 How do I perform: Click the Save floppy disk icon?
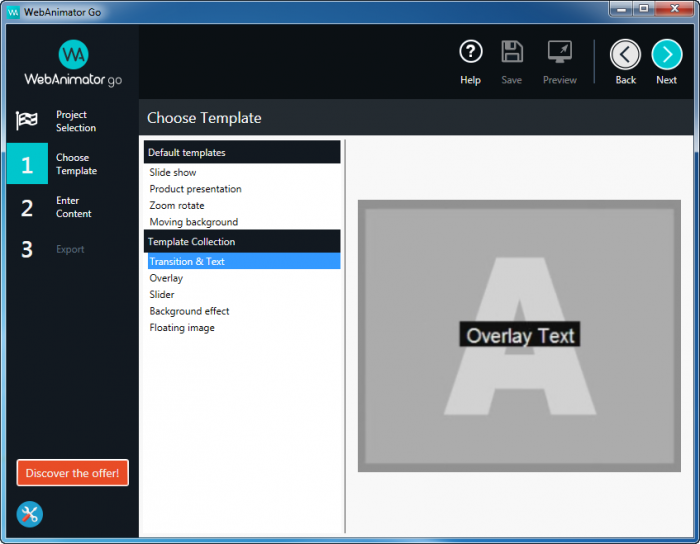point(512,53)
